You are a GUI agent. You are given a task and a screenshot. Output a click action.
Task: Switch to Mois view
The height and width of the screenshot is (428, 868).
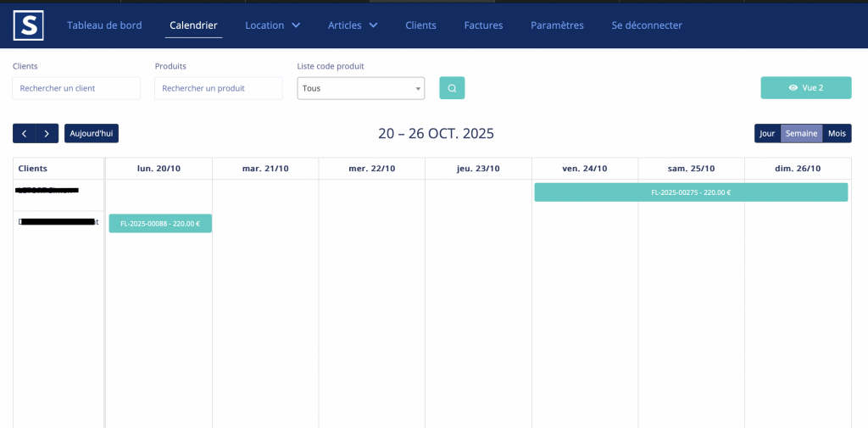coord(837,133)
